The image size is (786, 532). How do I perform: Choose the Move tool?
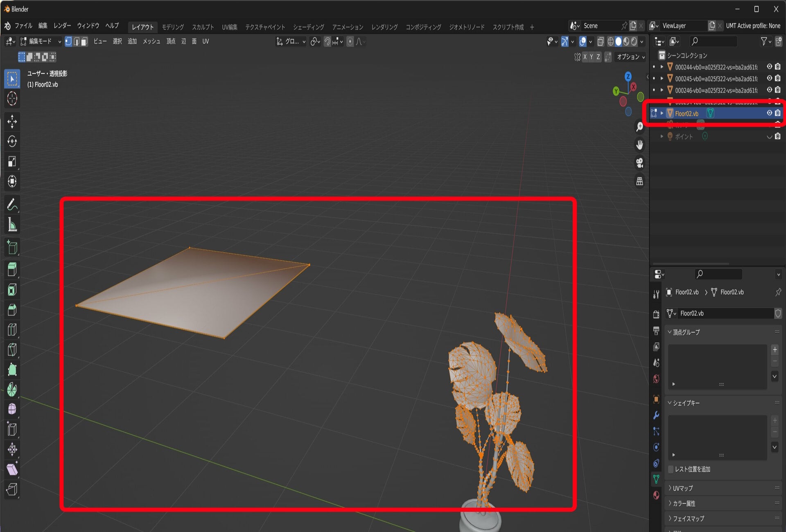click(12, 121)
